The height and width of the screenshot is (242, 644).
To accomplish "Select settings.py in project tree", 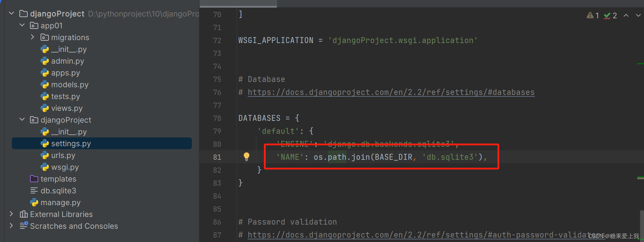I will click(x=101, y=143).
